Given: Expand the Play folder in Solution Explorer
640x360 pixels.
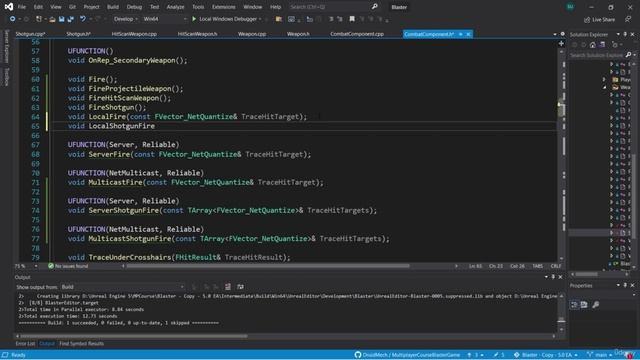Looking at the screenshot, I should tap(604, 80).
